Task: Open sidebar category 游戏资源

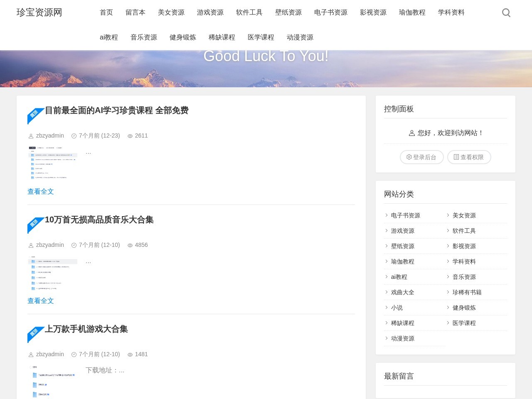Action: pos(403,231)
